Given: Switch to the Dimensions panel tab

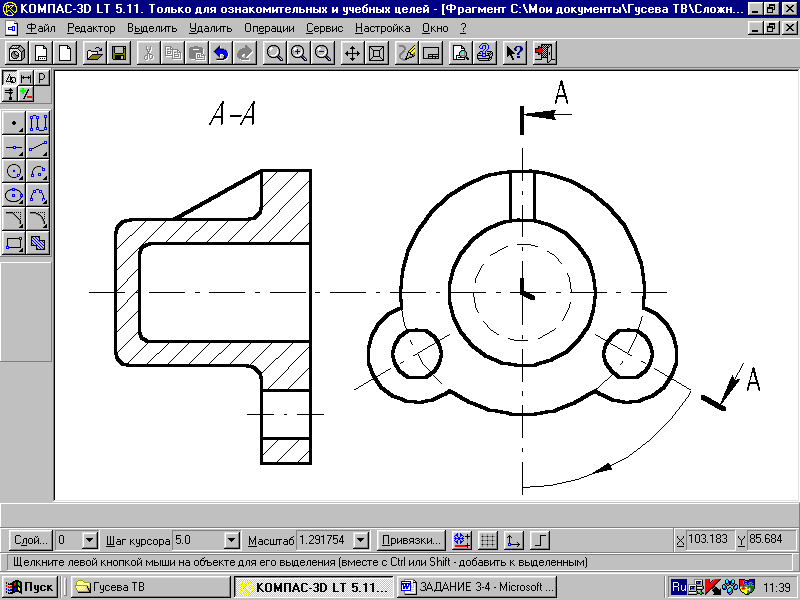Looking at the screenshot, I should 26,78.
